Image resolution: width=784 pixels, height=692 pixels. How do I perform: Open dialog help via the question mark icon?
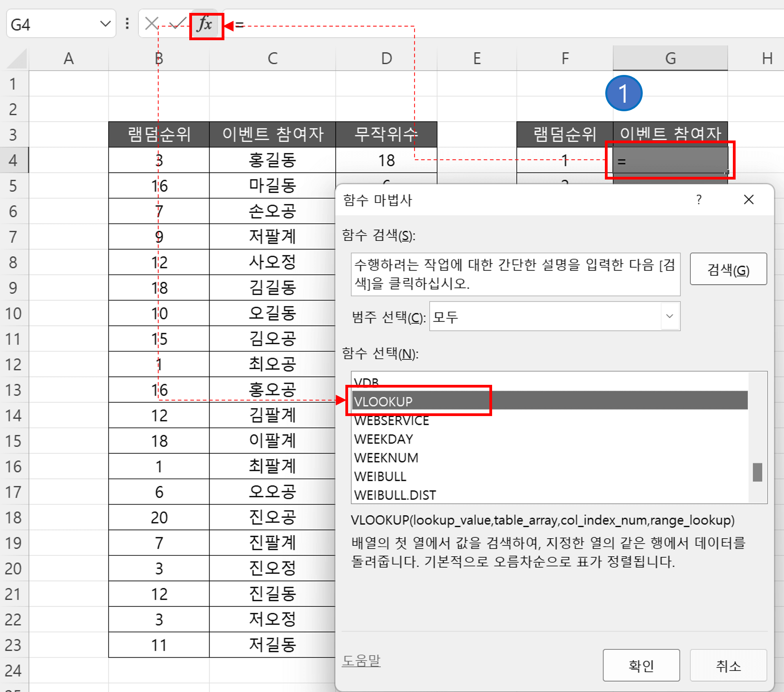(699, 200)
